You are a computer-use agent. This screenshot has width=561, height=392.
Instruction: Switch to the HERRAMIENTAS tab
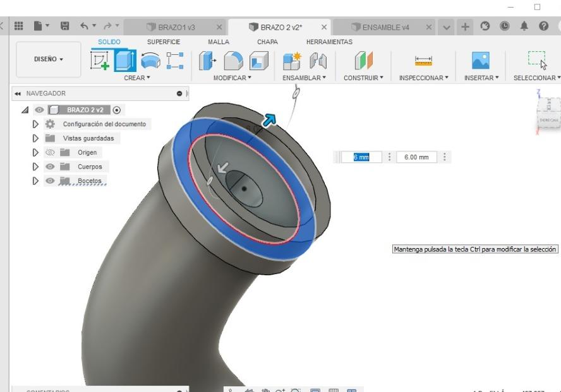[x=329, y=42]
